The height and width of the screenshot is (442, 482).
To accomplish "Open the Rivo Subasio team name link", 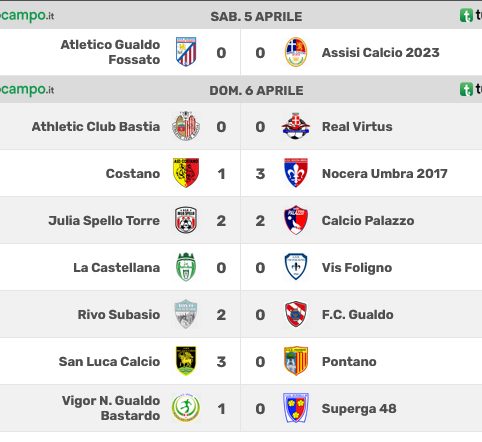I will click(x=119, y=314).
